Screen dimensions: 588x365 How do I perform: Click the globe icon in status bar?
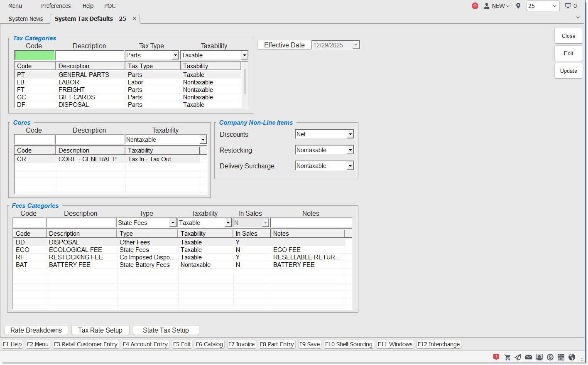pos(572,357)
